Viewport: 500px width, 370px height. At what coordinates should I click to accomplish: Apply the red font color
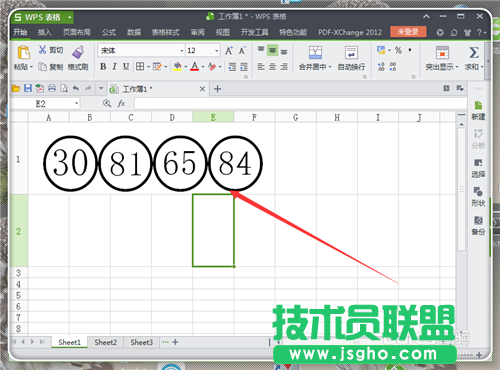(195, 67)
